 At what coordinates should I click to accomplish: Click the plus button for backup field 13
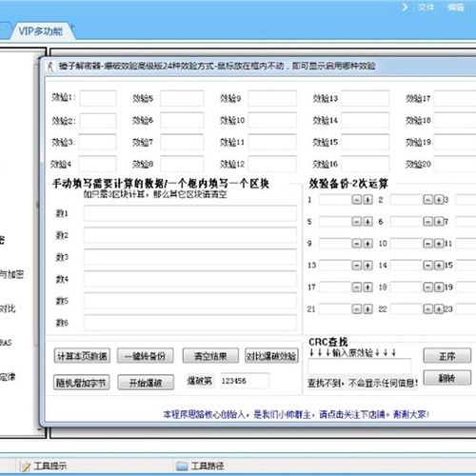click(367, 266)
